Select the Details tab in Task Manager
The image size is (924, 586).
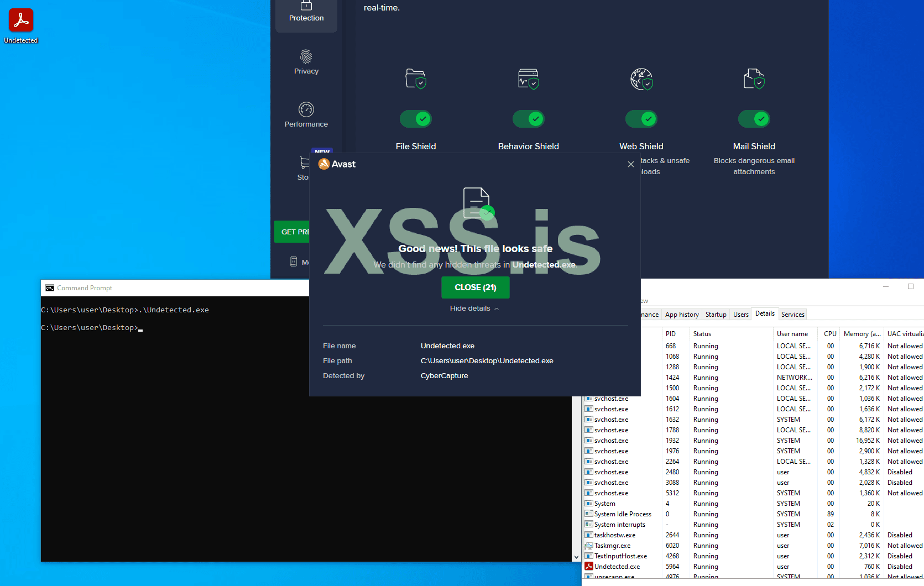pos(765,314)
